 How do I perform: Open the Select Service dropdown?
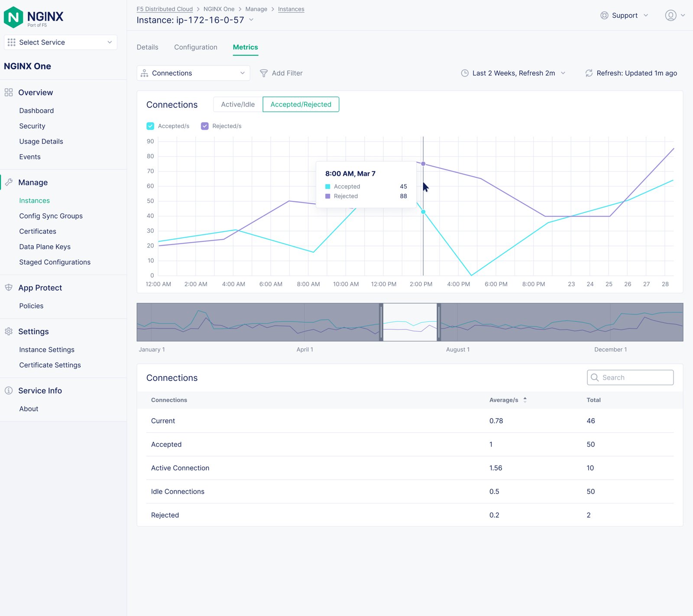coord(61,42)
